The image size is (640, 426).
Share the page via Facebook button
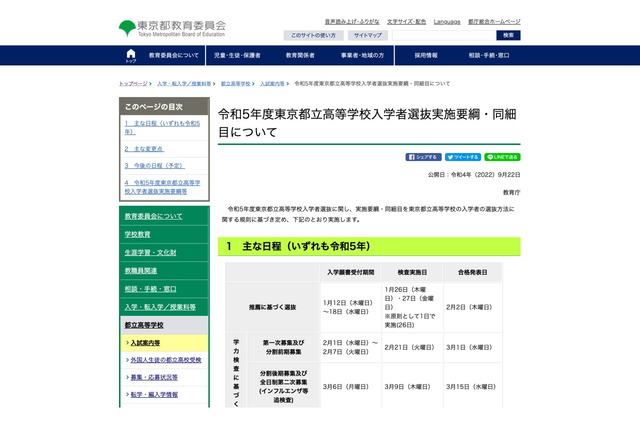click(423, 157)
